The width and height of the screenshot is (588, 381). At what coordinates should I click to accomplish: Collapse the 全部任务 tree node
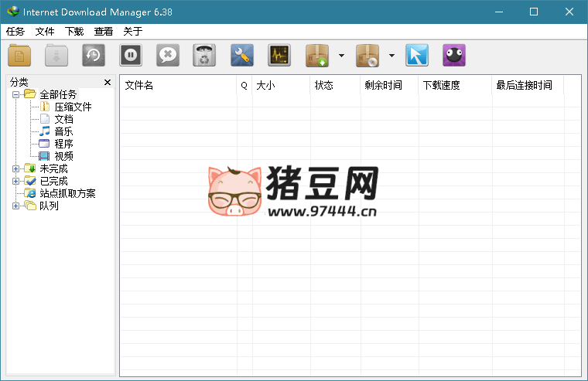[16, 94]
